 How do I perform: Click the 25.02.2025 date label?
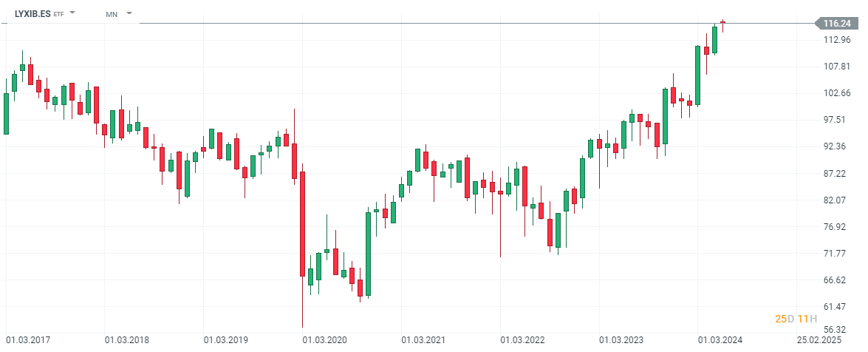pos(819,340)
